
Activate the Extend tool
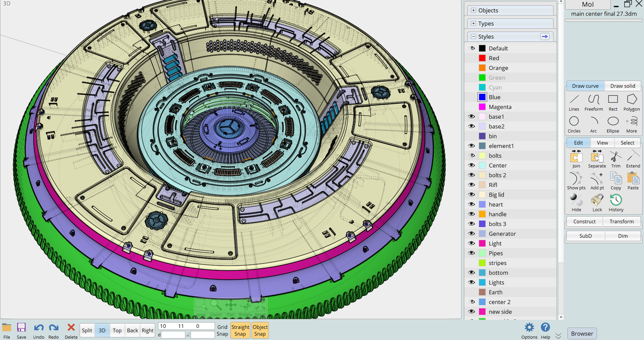click(x=633, y=159)
